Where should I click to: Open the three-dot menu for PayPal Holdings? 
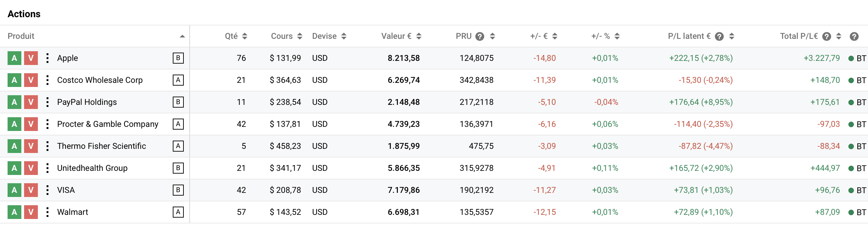click(47, 102)
